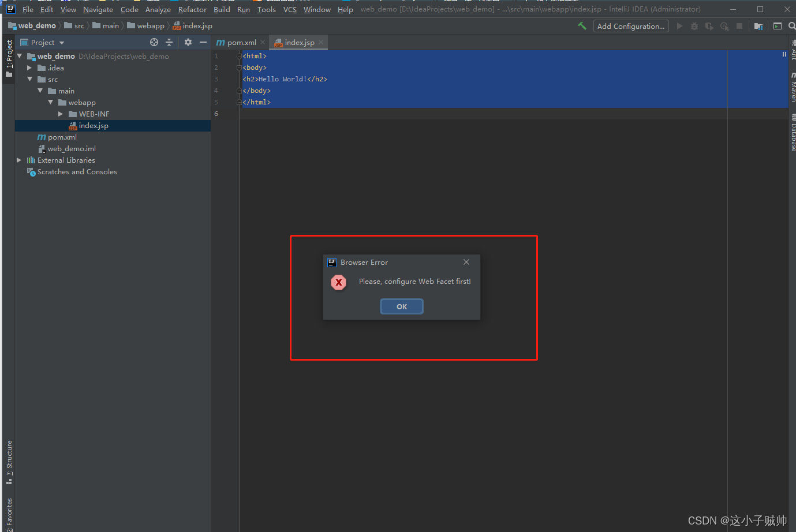This screenshot has width=796, height=532.
Task: Click the web_demo breadcrumb in navigation bar
Action: click(32, 26)
